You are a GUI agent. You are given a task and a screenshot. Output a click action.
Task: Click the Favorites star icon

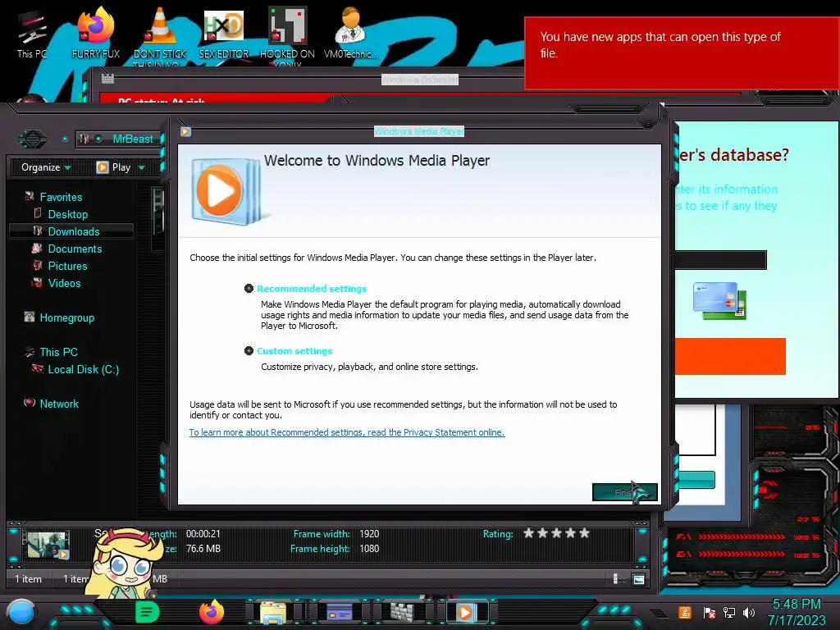click(x=30, y=197)
